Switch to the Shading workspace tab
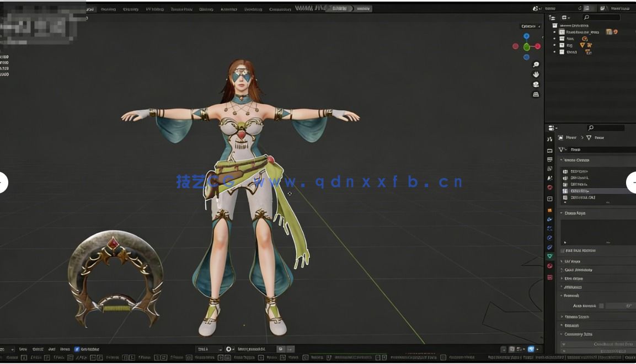Screen dimensions: 636x364 click(x=205, y=8)
